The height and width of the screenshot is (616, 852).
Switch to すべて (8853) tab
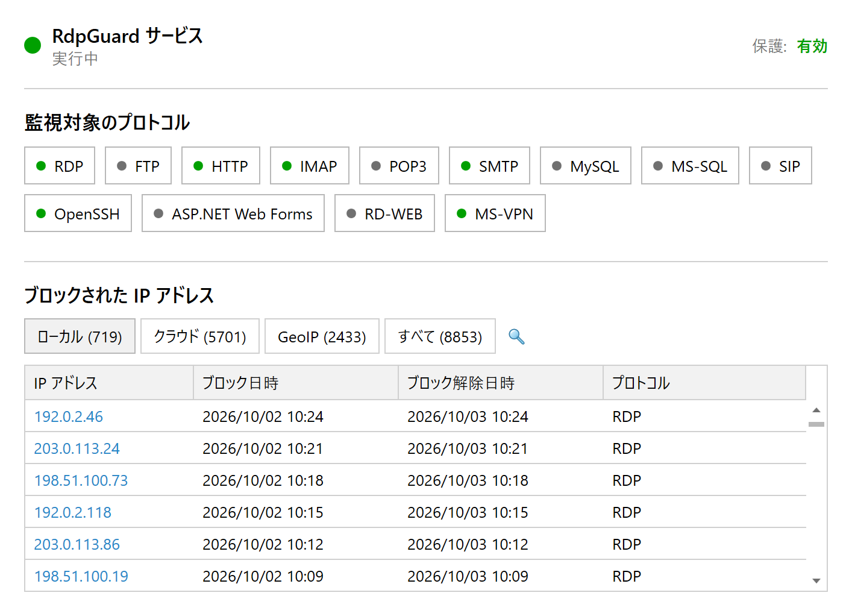440,336
